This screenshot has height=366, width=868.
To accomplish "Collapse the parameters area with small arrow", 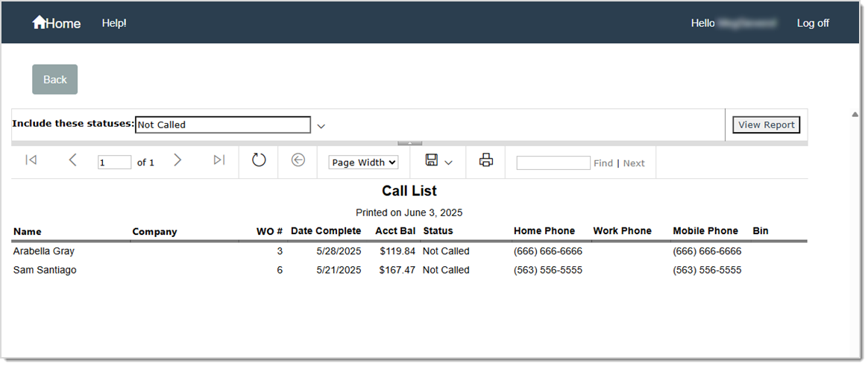I will (x=409, y=143).
